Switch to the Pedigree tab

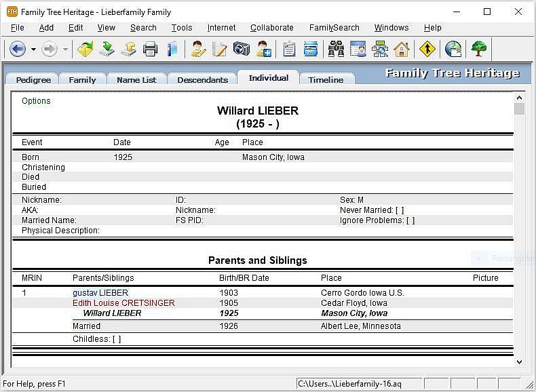[33, 79]
